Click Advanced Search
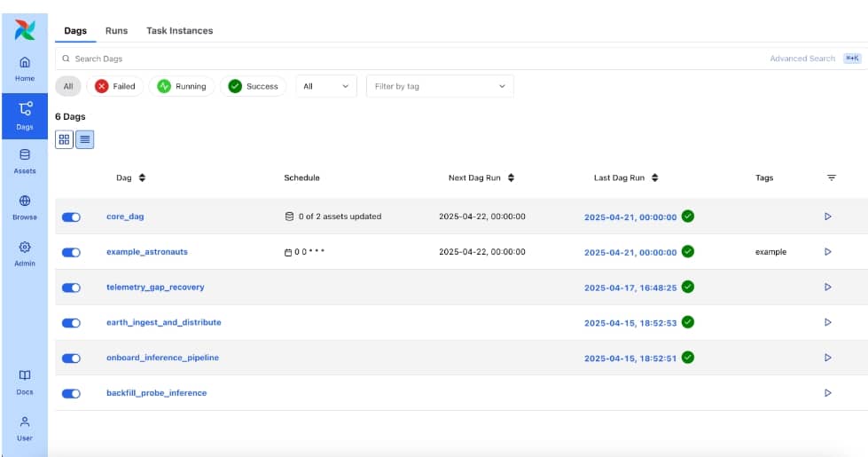 click(x=802, y=59)
